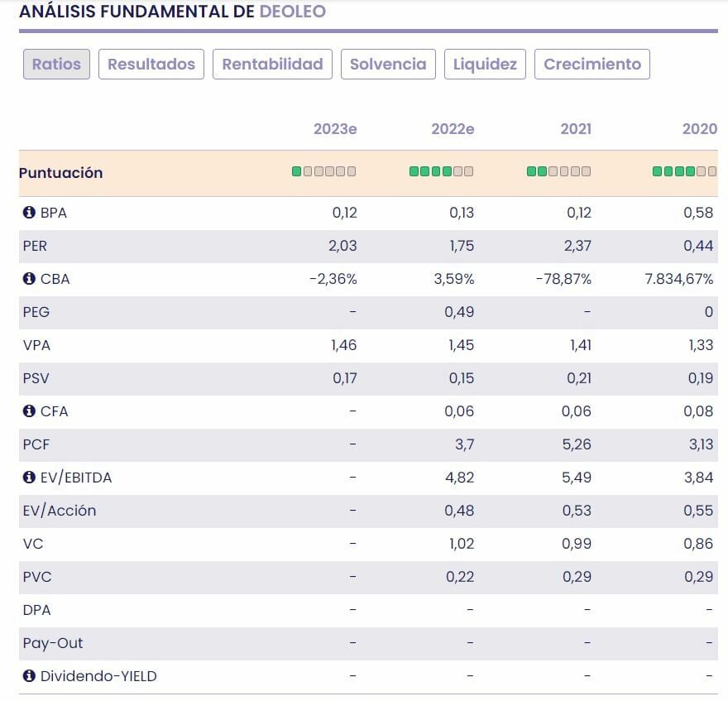Select the 2023e column header
The height and width of the screenshot is (701, 728).
pos(335,128)
